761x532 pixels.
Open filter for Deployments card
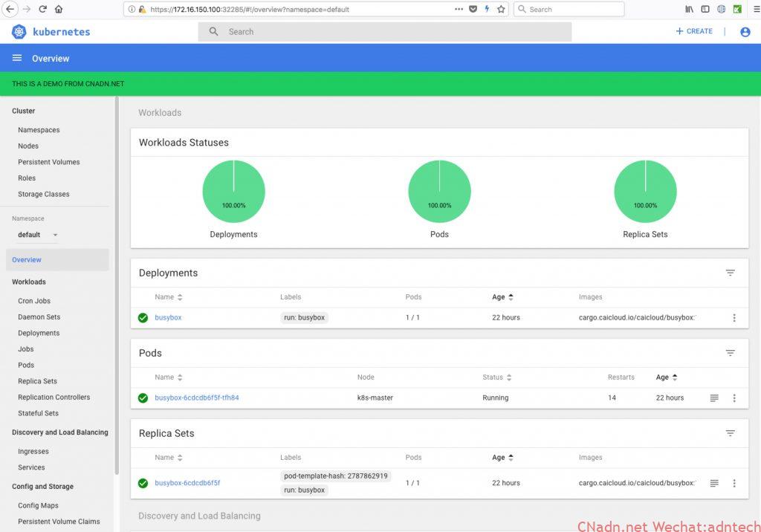pos(730,273)
